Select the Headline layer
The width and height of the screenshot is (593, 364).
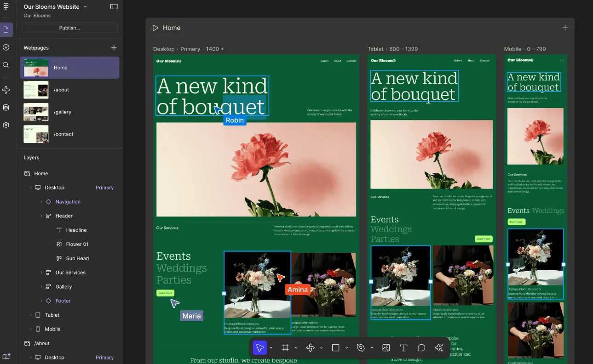[76, 230]
